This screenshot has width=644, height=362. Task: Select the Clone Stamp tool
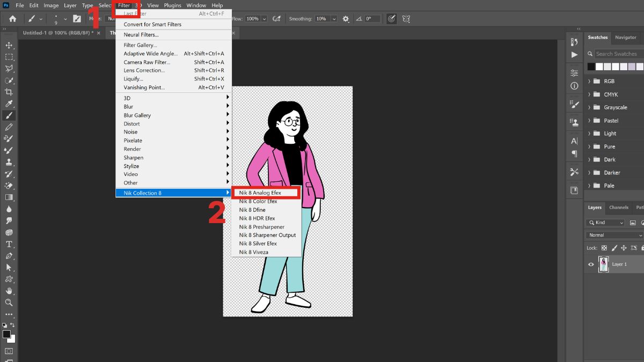click(x=9, y=162)
